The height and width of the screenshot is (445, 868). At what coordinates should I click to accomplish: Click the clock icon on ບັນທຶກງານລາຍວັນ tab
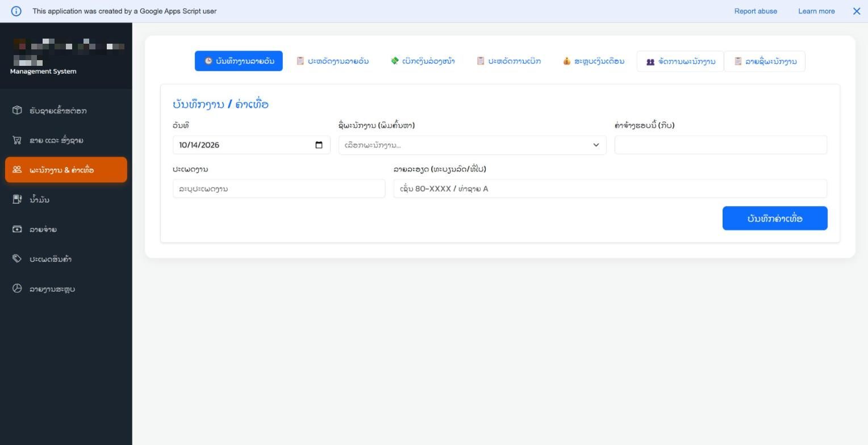tap(208, 61)
